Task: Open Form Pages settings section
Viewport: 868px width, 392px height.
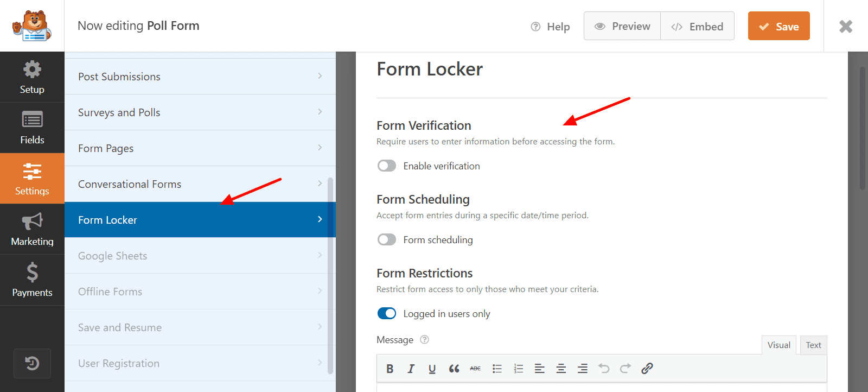Action: pos(200,148)
